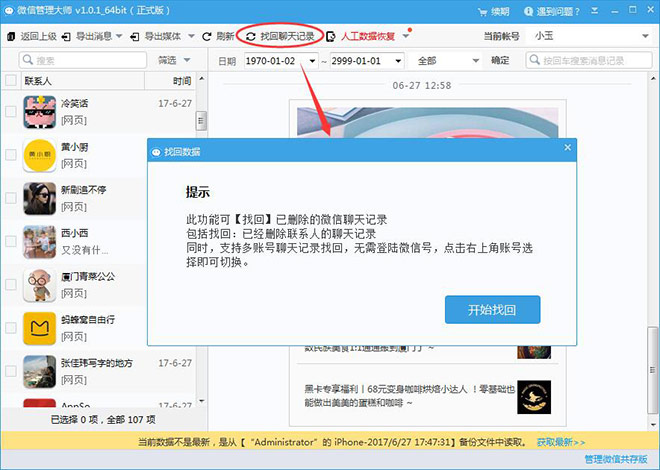The image size is (660, 470).
Task: Select the 西小西 contact name
Action: [x=75, y=233]
